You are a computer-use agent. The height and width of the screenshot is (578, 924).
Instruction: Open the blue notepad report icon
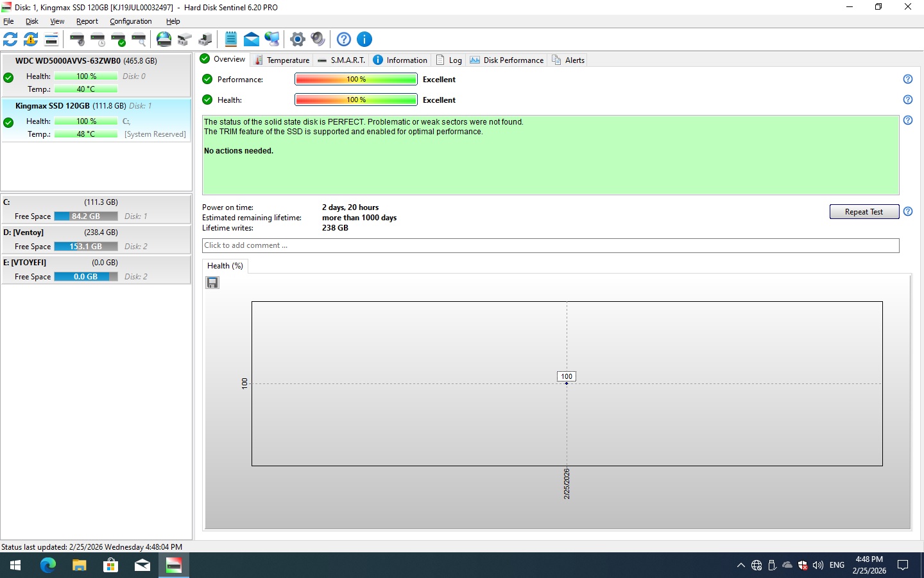tap(231, 39)
